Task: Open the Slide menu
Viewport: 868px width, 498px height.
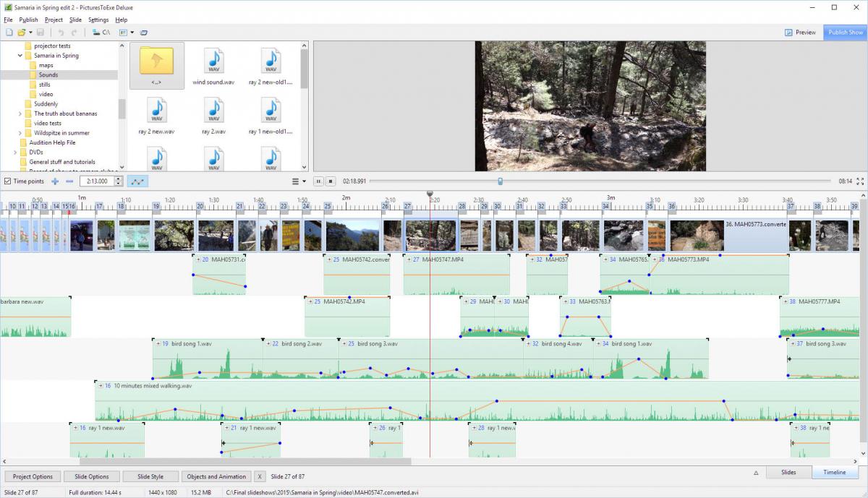Action: pos(75,20)
